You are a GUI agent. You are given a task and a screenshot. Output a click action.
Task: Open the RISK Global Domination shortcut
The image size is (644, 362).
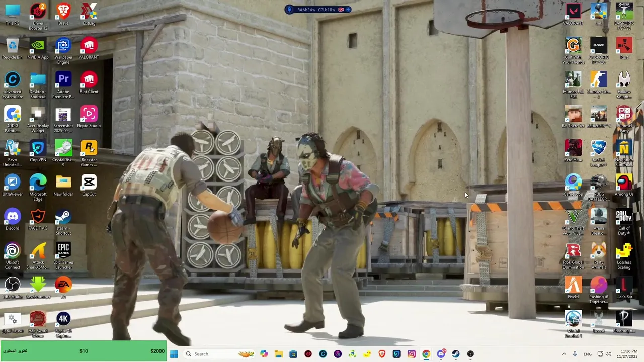[x=573, y=255]
